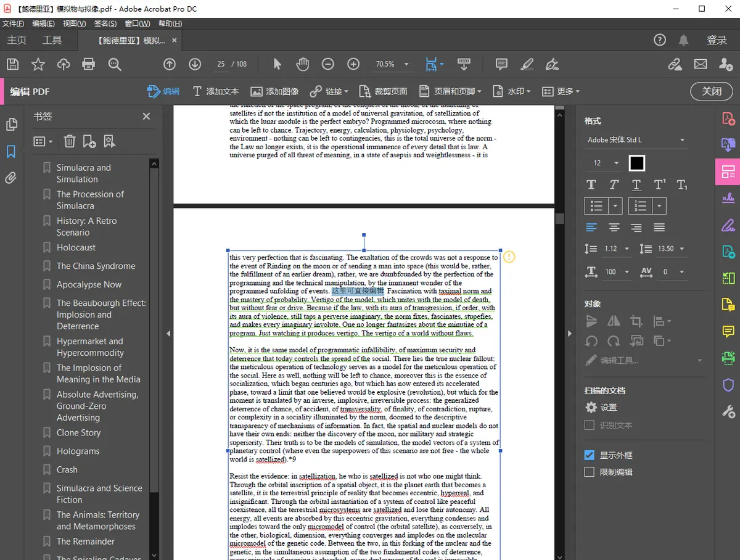Select the arrow selection tool
740x560 pixels.
pyautogui.click(x=277, y=64)
